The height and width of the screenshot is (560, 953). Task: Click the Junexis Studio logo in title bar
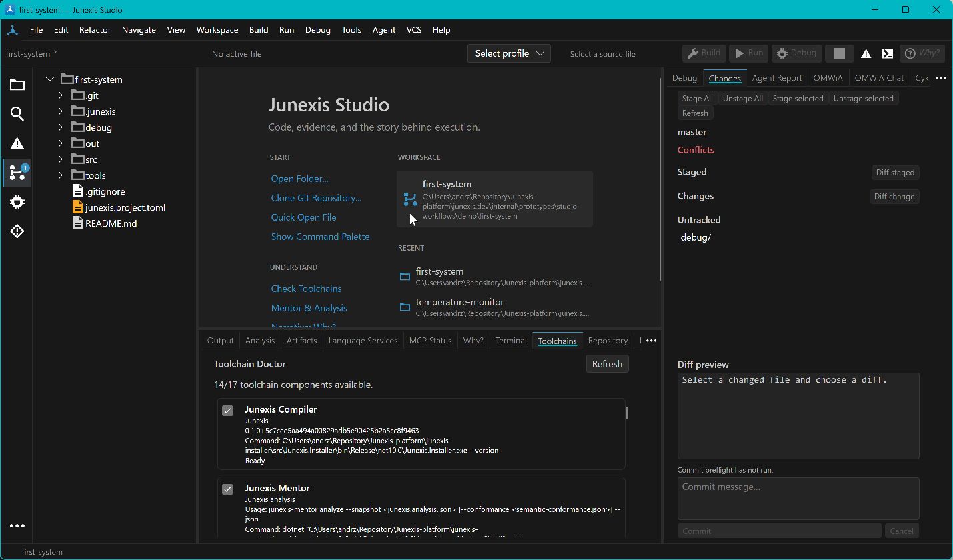pyautogui.click(x=11, y=10)
